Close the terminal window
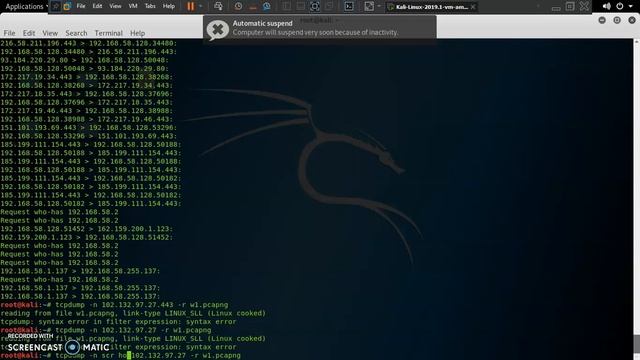The width and height of the screenshot is (640, 360). pos(632,20)
